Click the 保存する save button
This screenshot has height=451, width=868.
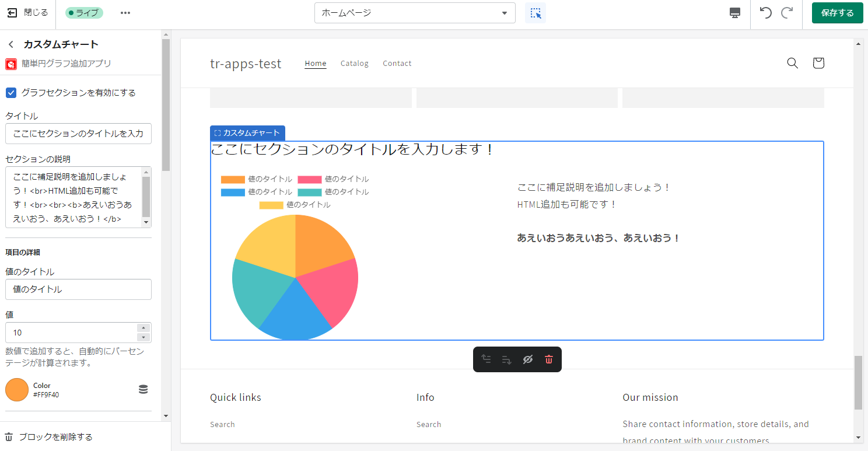pos(837,13)
